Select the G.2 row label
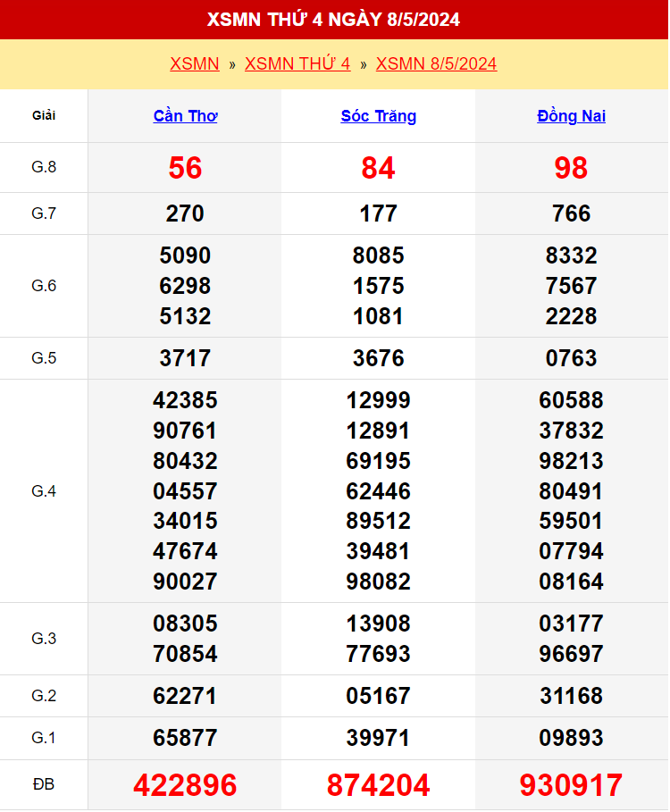 (x=44, y=696)
